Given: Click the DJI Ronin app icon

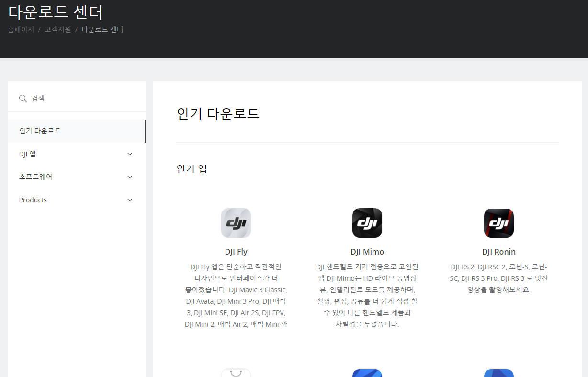Looking at the screenshot, I should click(x=499, y=223).
